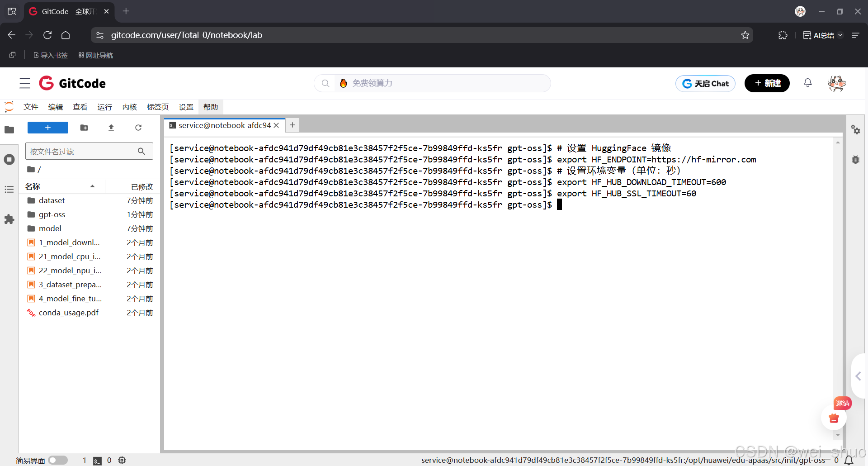Image resolution: width=868 pixels, height=466 pixels.
Task: Open browser extensions puzzle icon
Action: tap(783, 35)
